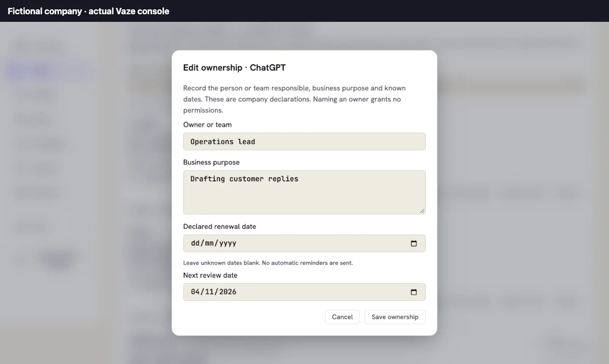Open calendar picker for Next review date

414,292
